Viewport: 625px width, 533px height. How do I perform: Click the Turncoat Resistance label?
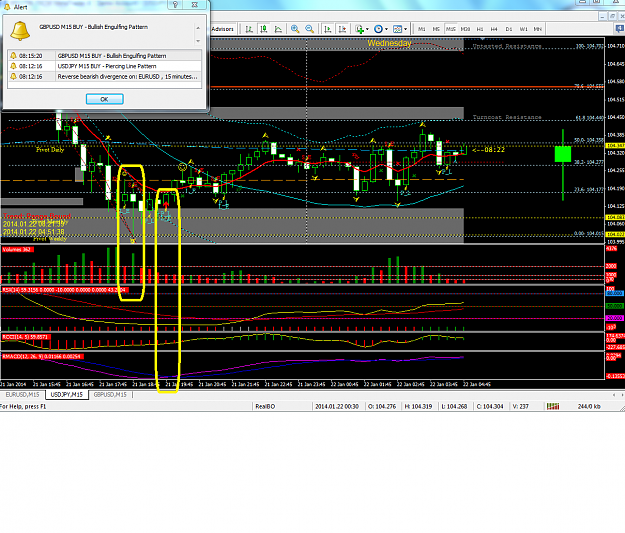(x=507, y=117)
